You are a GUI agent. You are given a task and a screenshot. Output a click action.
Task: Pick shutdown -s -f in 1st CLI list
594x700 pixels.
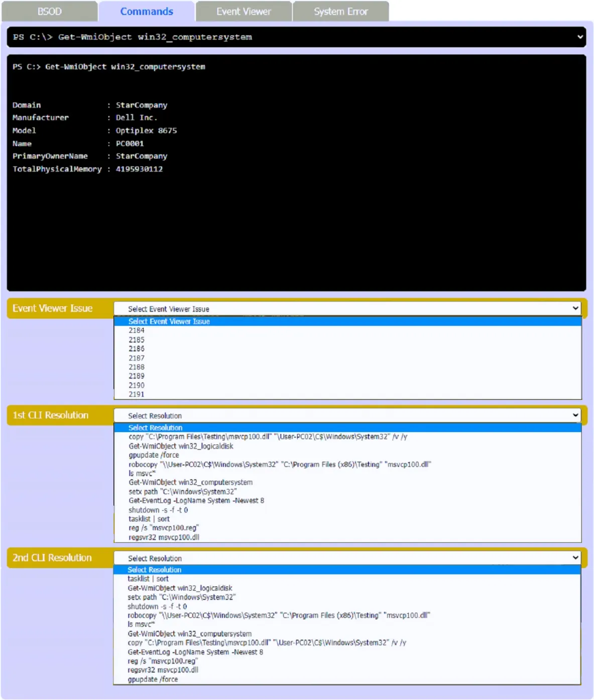tap(347, 510)
